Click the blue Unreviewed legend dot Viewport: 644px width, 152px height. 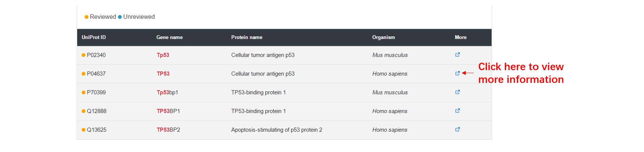coord(120,17)
